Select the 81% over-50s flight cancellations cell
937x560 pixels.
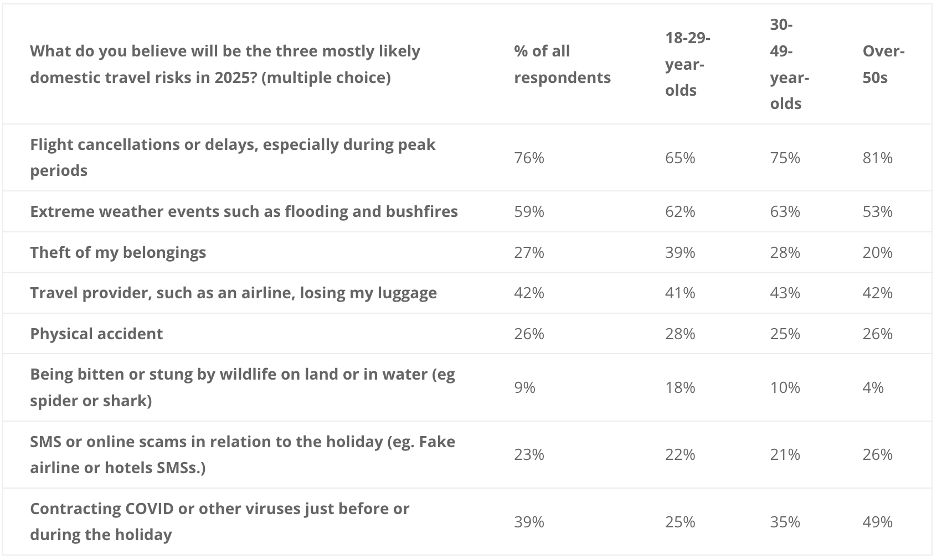(877, 158)
